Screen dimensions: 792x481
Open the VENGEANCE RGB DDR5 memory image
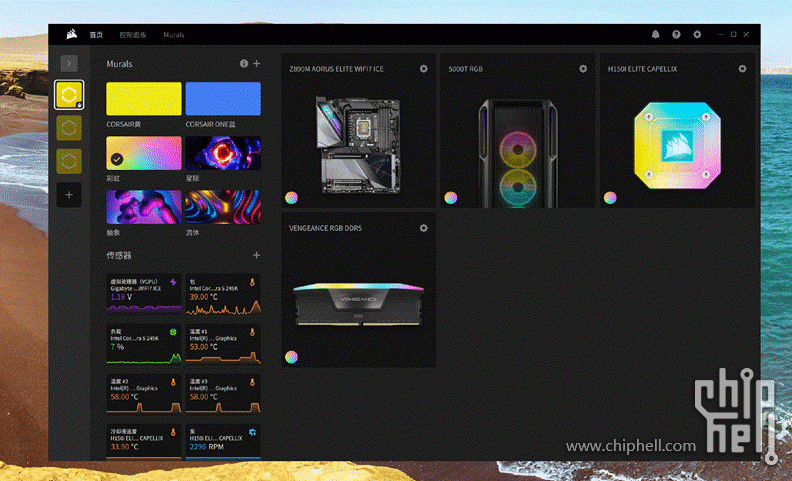tap(358, 304)
